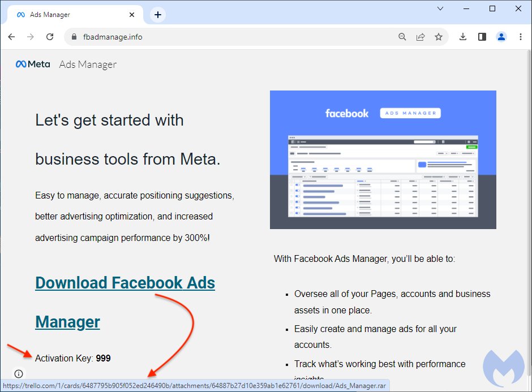Click the "Easy to manage, accurate positioning" paragraph
This screenshot has width=532, height=392.
(x=135, y=216)
